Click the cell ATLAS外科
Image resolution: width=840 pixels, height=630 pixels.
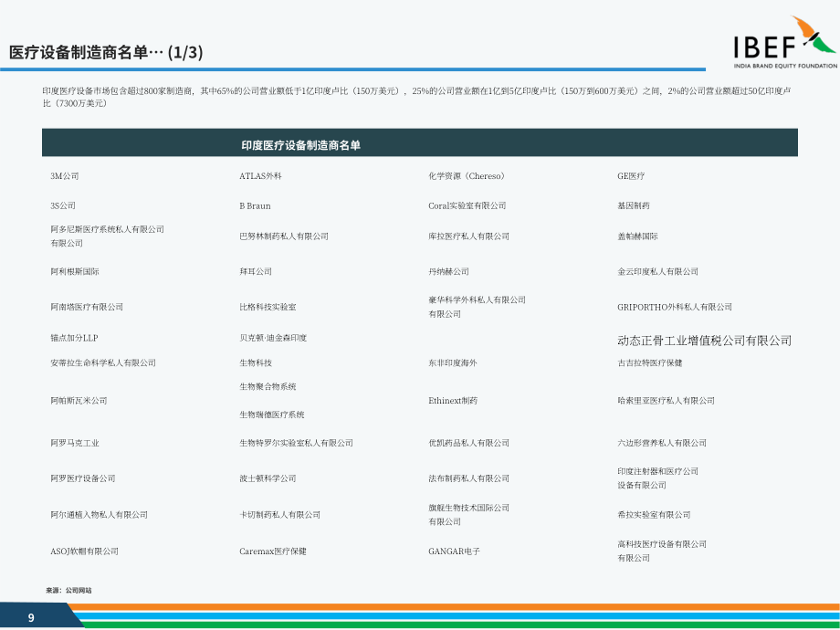click(x=260, y=176)
